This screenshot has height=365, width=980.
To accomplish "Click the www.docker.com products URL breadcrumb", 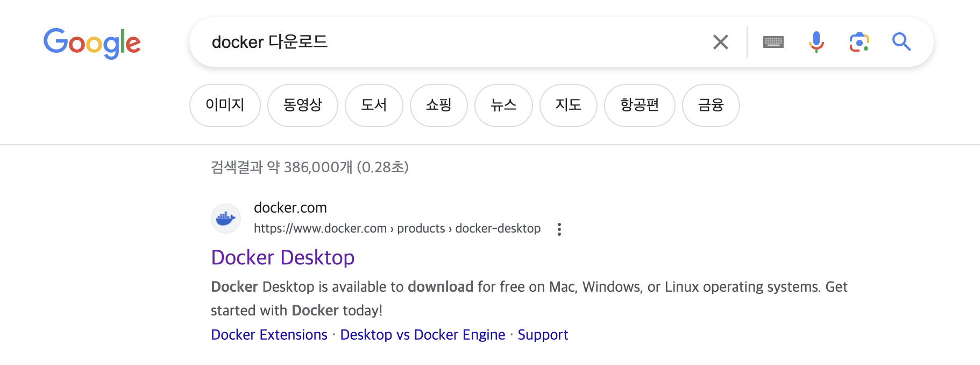I will [397, 229].
